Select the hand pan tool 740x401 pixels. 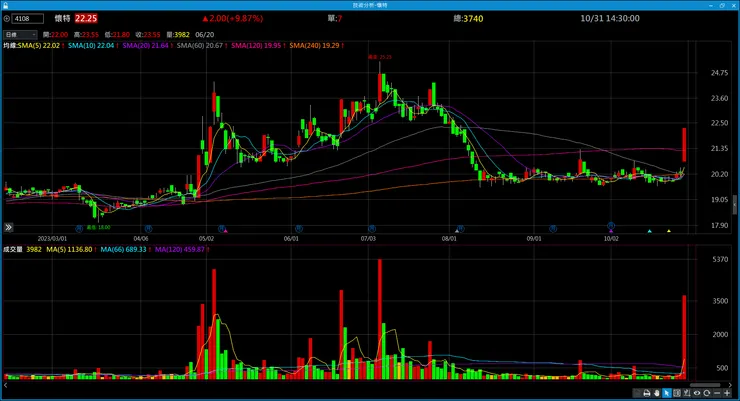point(657,393)
